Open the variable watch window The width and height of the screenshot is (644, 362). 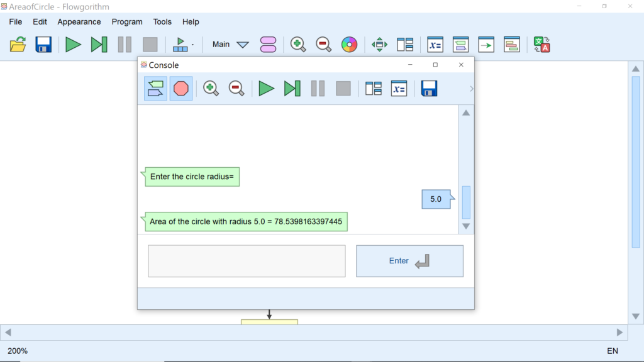tap(435, 44)
